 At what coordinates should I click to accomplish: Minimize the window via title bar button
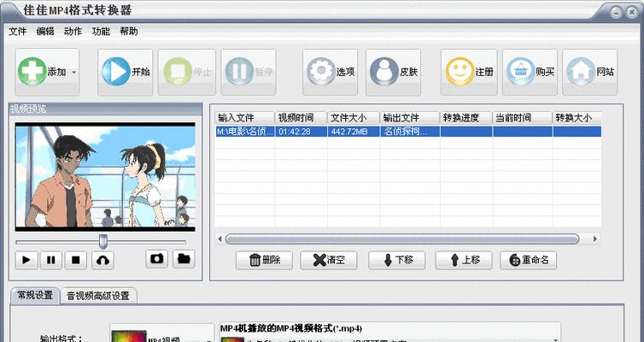coord(616,13)
